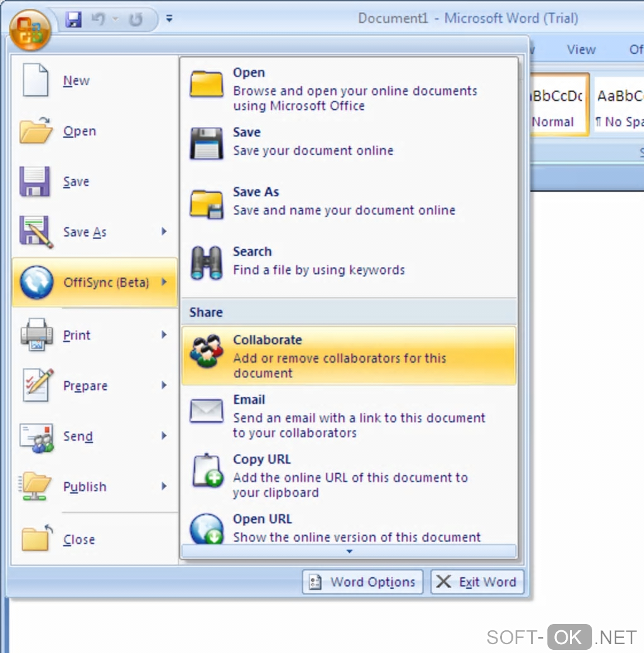Expand the Prepare submenu arrow
644x653 pixels.
coord(164,385)
